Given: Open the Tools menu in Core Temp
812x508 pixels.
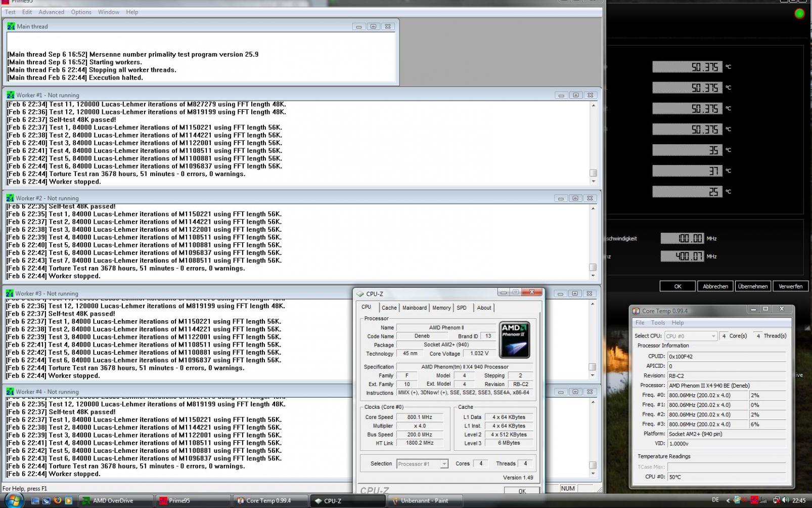Looking at the screenshot, I should (x=658, y=323).
